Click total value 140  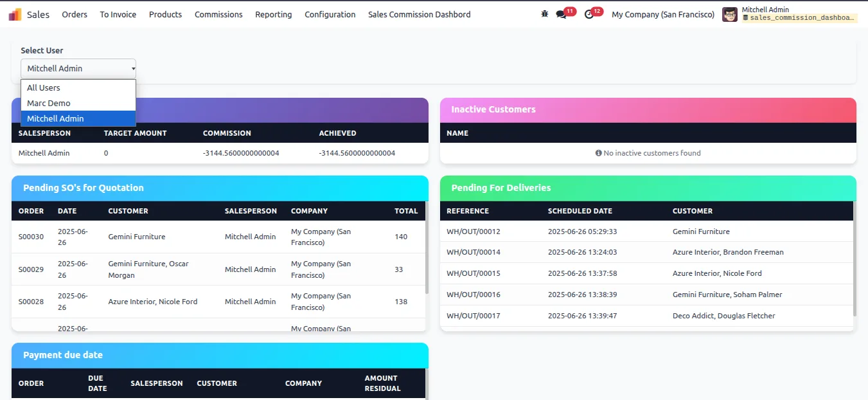coord(401,237)
